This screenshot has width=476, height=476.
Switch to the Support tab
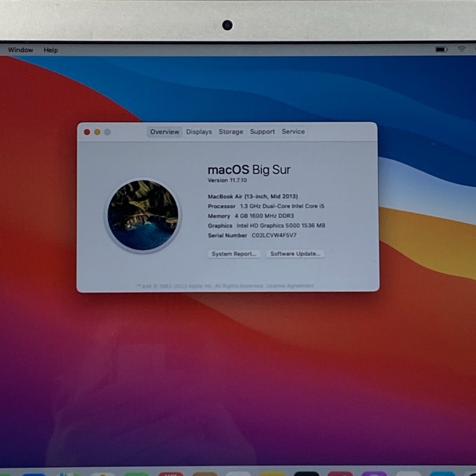[x=262, y=132]
